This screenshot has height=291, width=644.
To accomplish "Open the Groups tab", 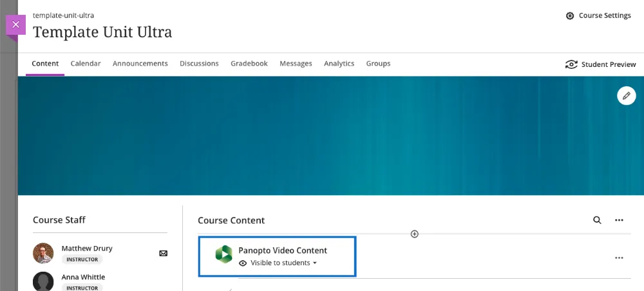I will pyautogui.click(x=378, y=64).
